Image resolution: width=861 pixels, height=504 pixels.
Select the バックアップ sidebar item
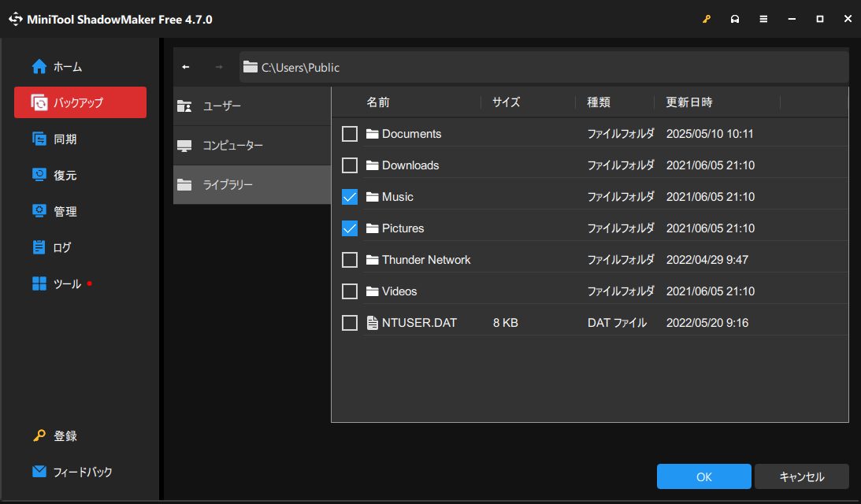click(x=80, y=102)
